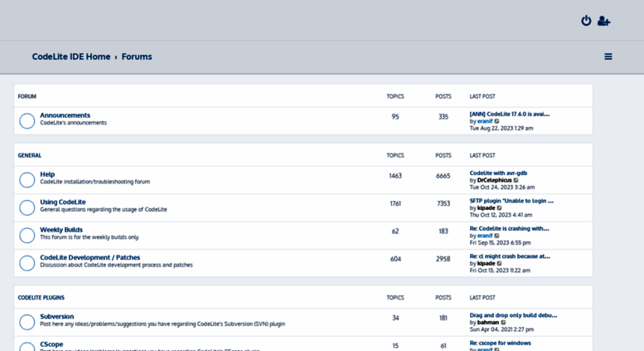Open the Using CodeLite forum
The width and height of the screenshot is (644, 351).
point(63,202)
